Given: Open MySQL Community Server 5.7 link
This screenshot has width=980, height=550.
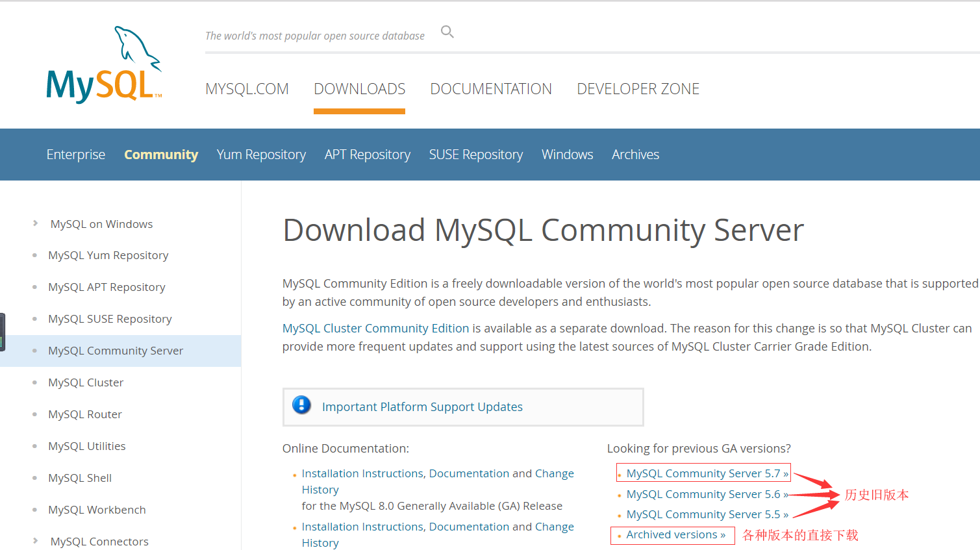Looking at the screenshot, I should [x=707, y=473].
